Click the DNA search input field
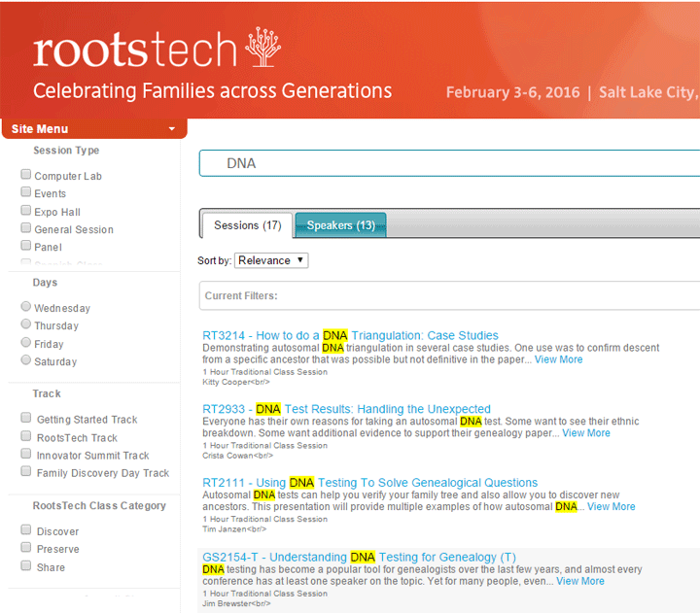The image size is (700, 613). (449, 163)
